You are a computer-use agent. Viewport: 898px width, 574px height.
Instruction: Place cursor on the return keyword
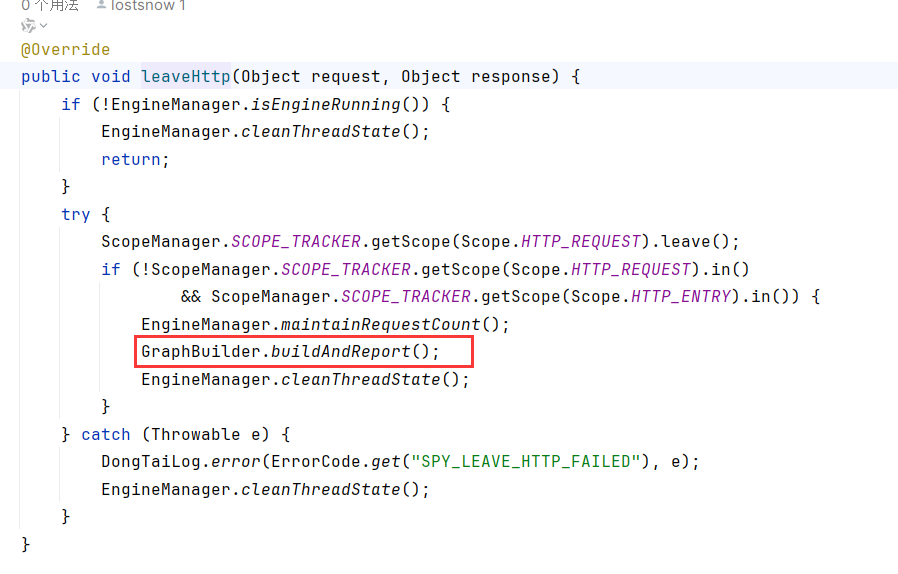[x=131, y=159]
